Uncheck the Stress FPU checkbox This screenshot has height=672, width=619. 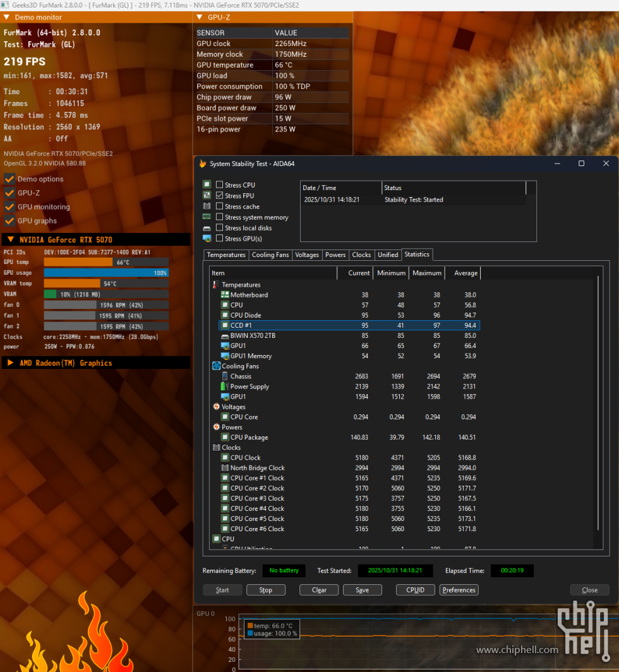(x=219, y=195)
